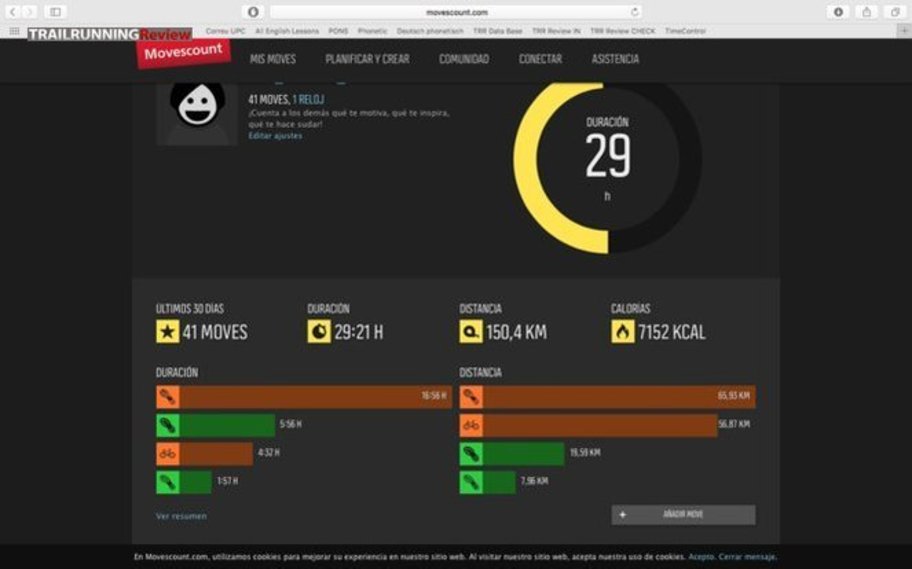Image resolution: width=912 pixels, height=569 pixels.
Task: Open the 1 RELOJ link
Action: [x=308, y=99]
